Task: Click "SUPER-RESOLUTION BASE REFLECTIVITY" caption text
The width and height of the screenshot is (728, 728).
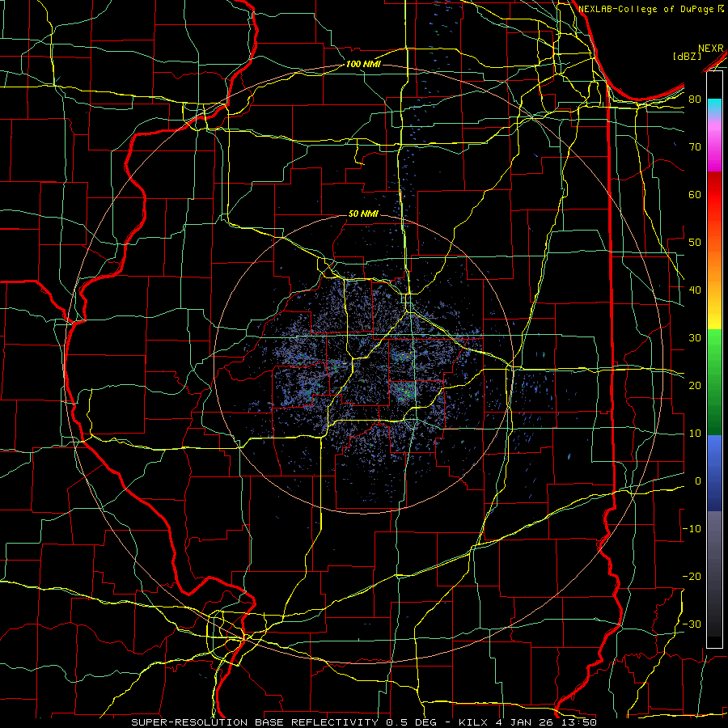Action: [x=255, y=722]
